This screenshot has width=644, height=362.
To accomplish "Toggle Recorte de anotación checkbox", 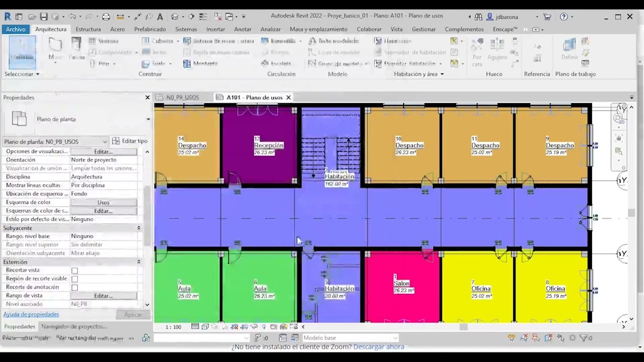I will (x=74, y=288).
